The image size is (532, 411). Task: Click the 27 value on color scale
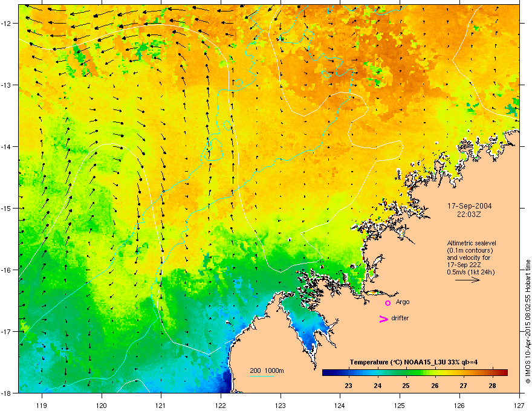tap(463, 386)
